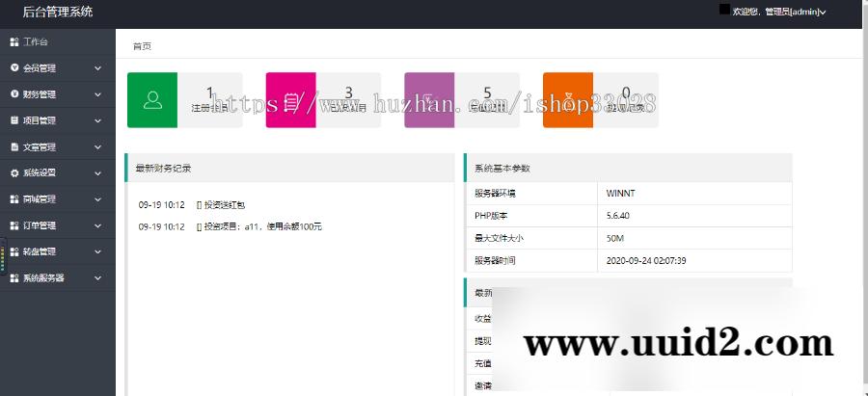Click the 订单管理 sidebar icon
The height and width of the screenshot is (396, 868).
(14, 225)
